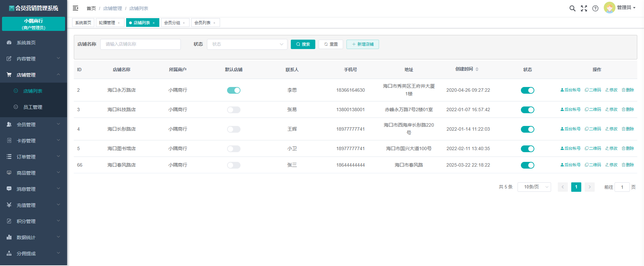Click the 会员管理 users icon in sidebar
This screenshot has height=266, width=644.
click(x=9, y=124)
